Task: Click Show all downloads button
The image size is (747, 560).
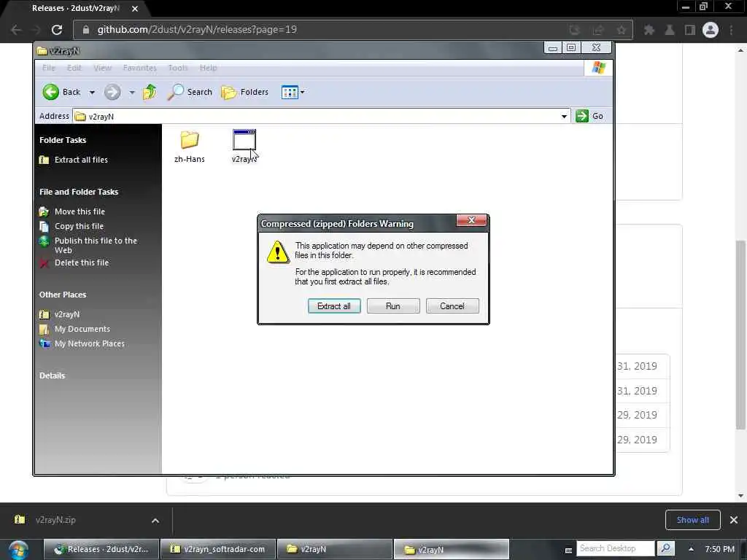Action: coord(693,520)
